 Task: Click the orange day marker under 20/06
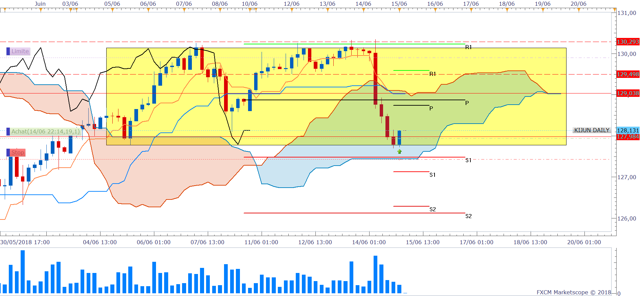click(x=579, y=10)
